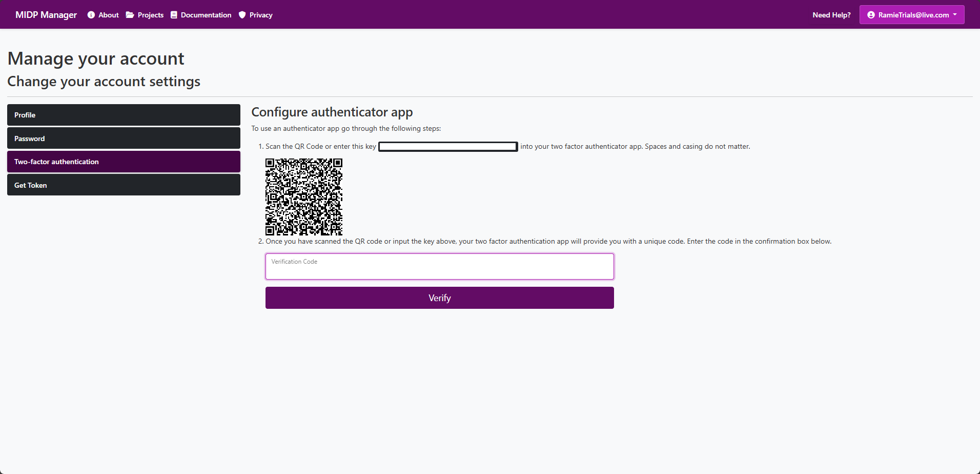Click the Change your account settings subheading

104,82
